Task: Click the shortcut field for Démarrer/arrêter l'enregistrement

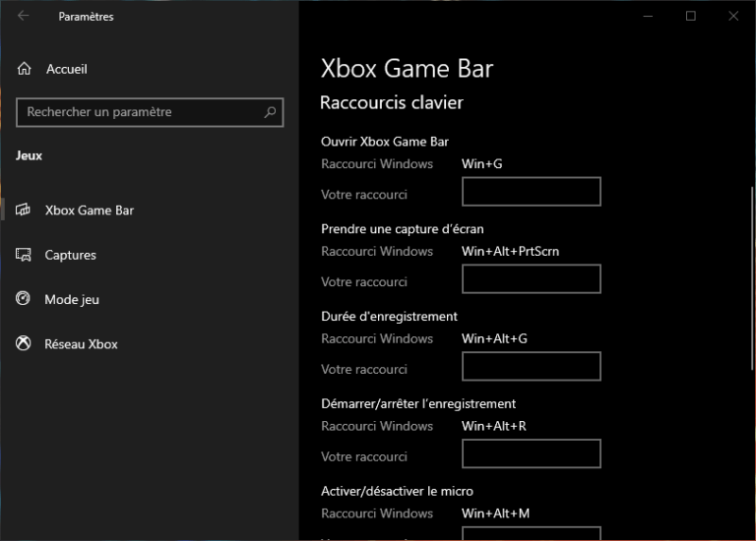Action: (531, 453)
